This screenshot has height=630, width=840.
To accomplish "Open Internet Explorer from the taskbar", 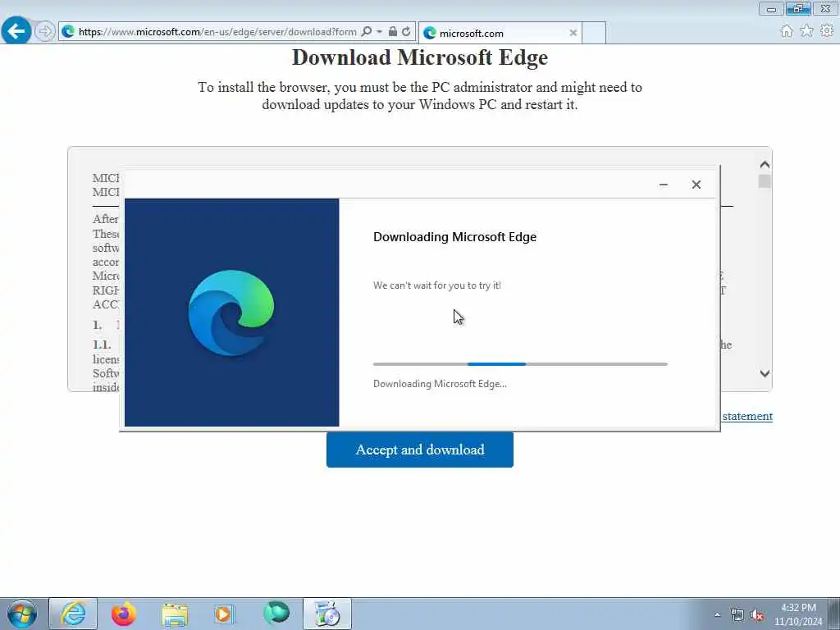I will tap(73, 614).
